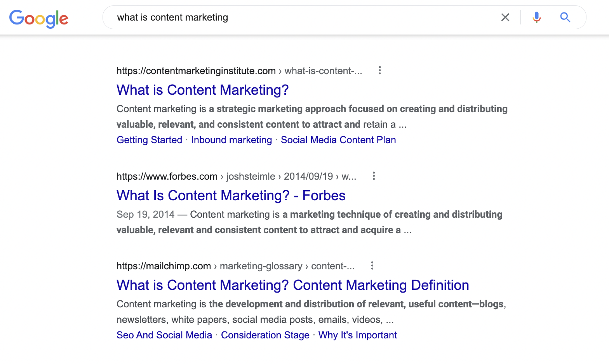Follow the Why It's Important sitelink
The image size is (609, 364).
click(x=357, y=335)
